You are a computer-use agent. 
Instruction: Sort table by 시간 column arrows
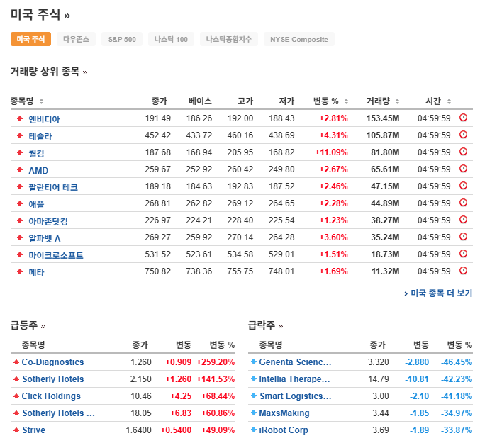[x=449, y=101]
